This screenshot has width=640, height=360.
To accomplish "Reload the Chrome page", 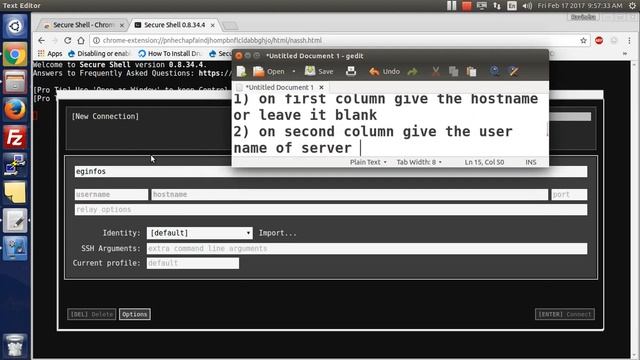I will coord(68,40).
